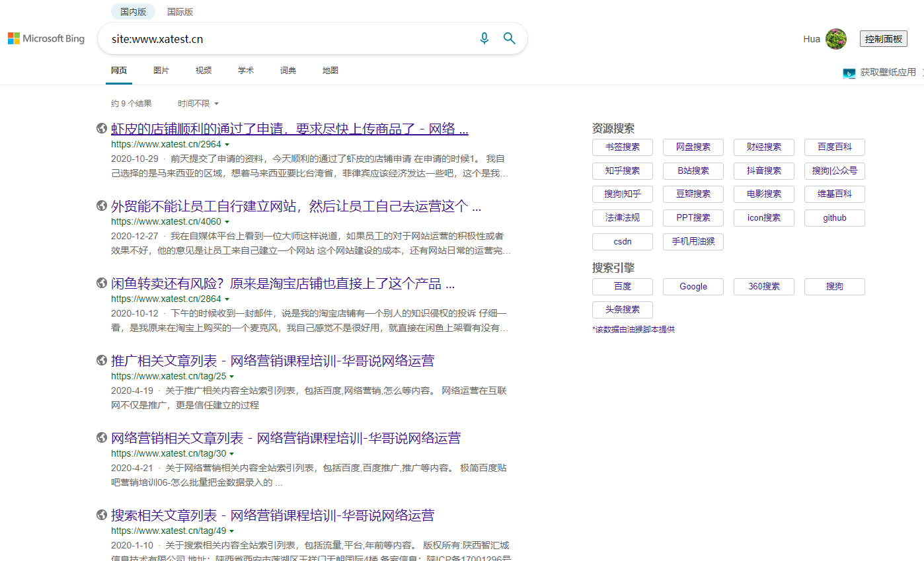Expand arrow next to xatest.cn/2964 URL
This screenshot has width=924, height=561.
pyautogui.click(x=227, y=144)
